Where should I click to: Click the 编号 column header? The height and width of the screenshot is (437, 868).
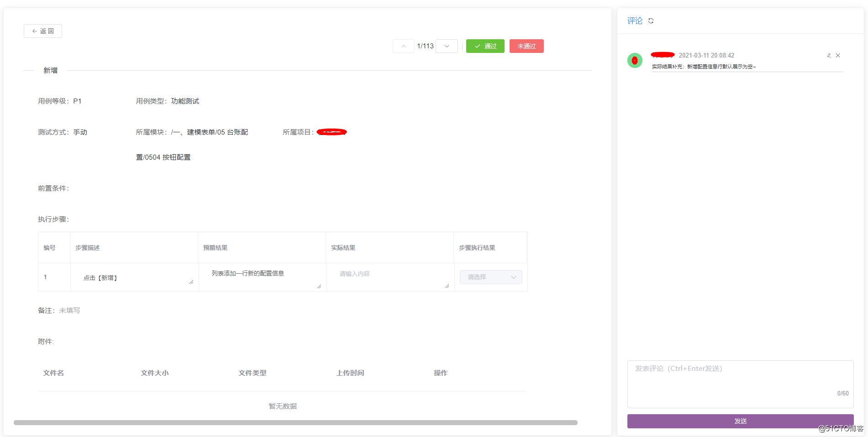[49, 248]
